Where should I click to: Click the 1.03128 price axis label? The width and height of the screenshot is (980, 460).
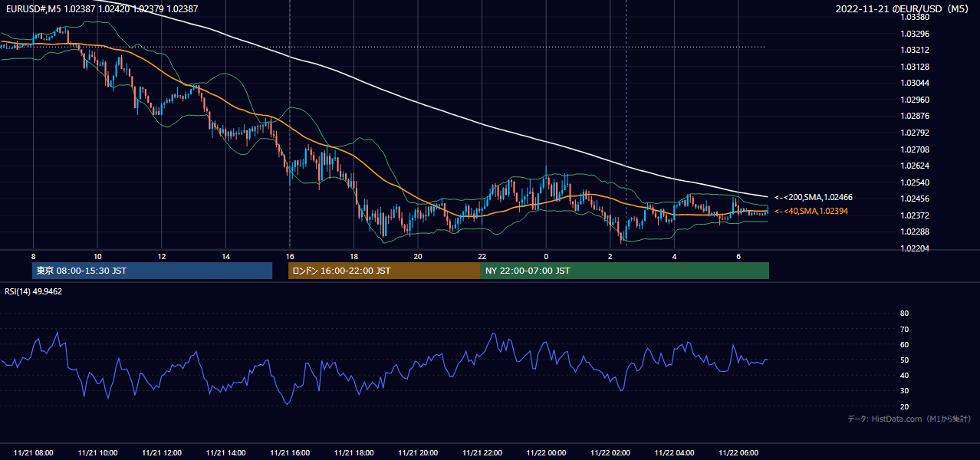tap(916, 67)
